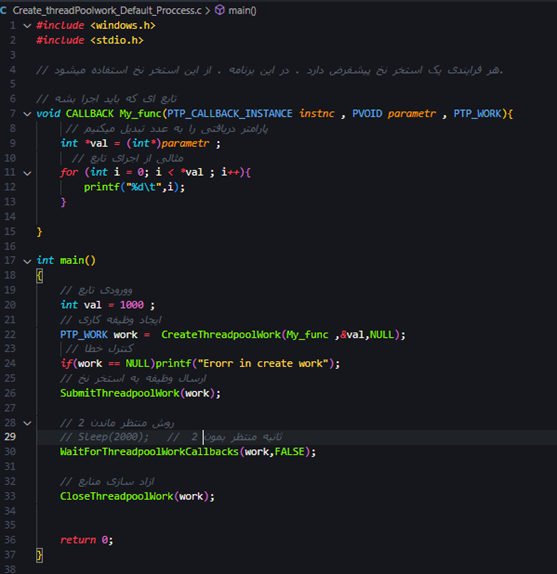Click the C file icon in breadcrumb

click(x=3, y=10)
